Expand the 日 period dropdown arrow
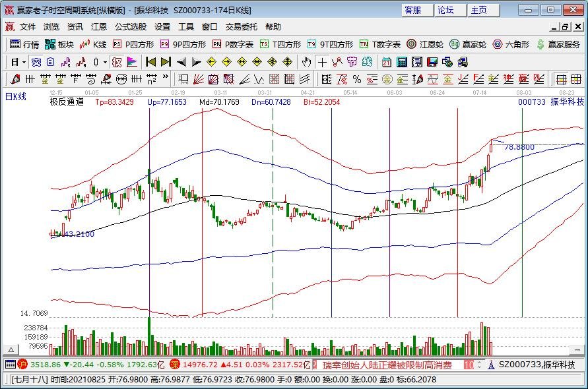Viewport: 588px width, 389px height. coord(24,62)
